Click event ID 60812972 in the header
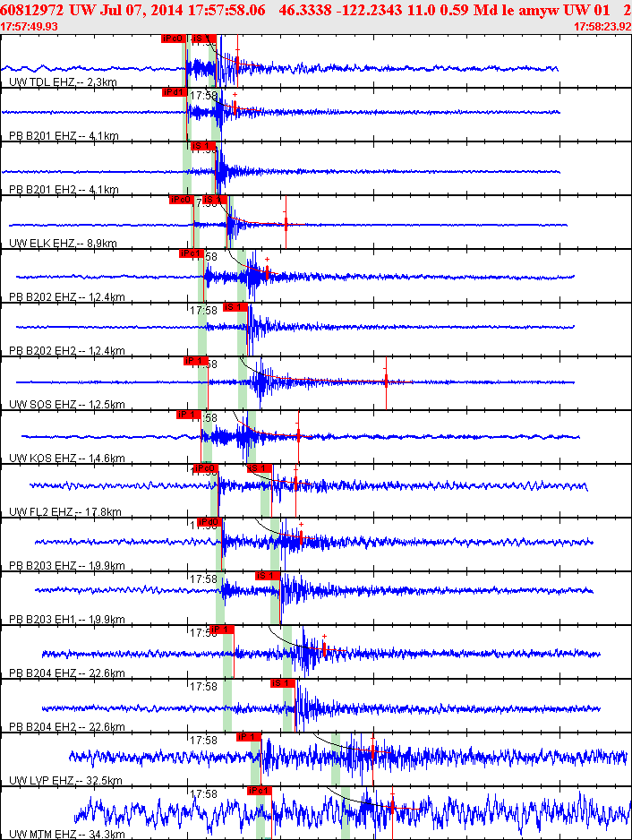Image resolution: width=632 pixels, height=840 pixels. pos(31,10)
